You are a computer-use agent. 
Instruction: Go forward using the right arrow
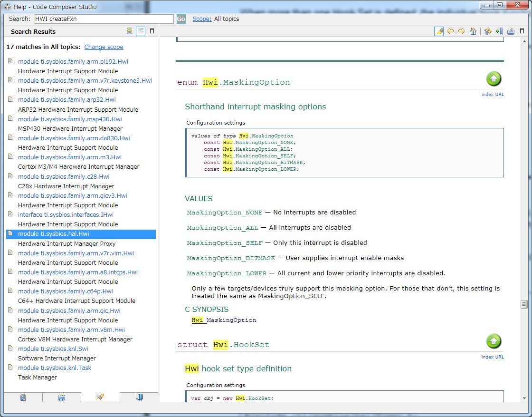pyautogui.click(x=461, y=31)
